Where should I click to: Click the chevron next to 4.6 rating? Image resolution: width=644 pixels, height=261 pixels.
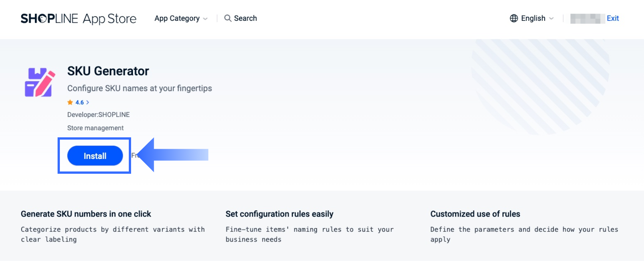[88, 102]
